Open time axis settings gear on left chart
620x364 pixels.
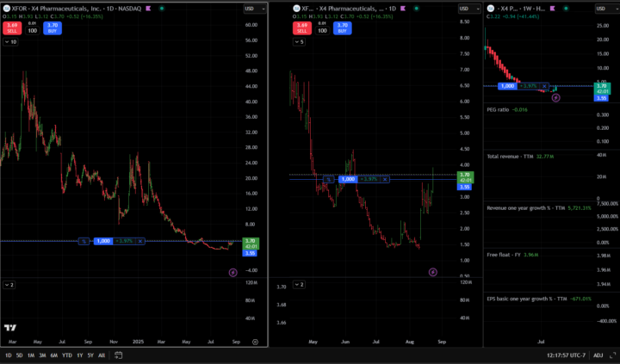click(x=255, y=342)
